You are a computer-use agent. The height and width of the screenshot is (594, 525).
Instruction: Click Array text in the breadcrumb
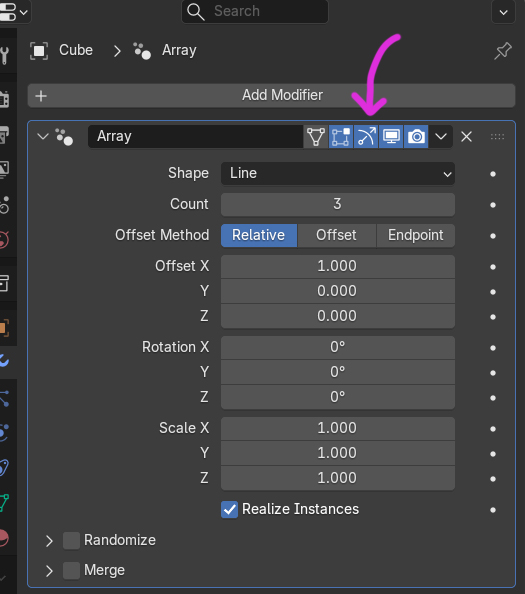(179, 51)
